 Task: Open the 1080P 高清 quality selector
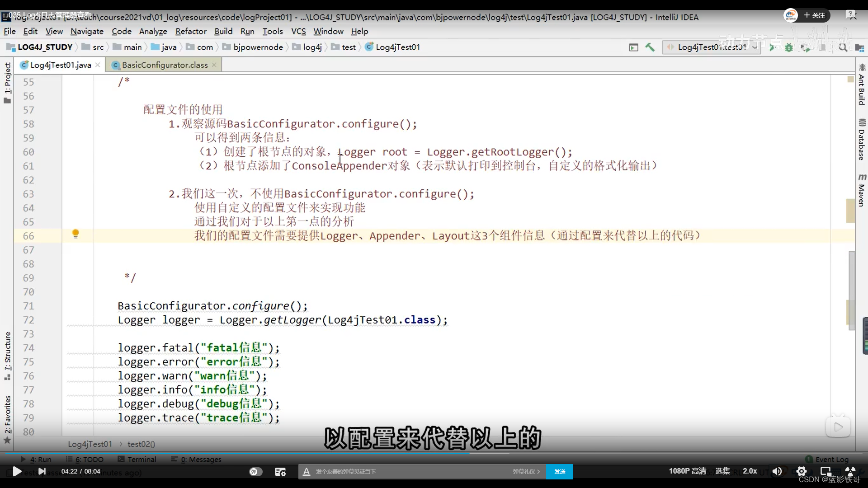point(688,471)
